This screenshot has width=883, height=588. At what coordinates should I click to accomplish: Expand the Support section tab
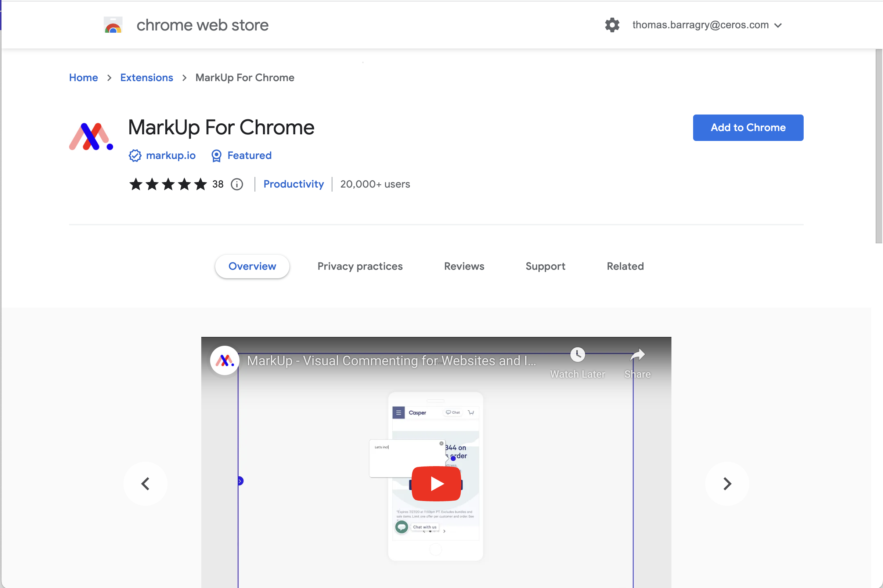(x=545, y=266)
